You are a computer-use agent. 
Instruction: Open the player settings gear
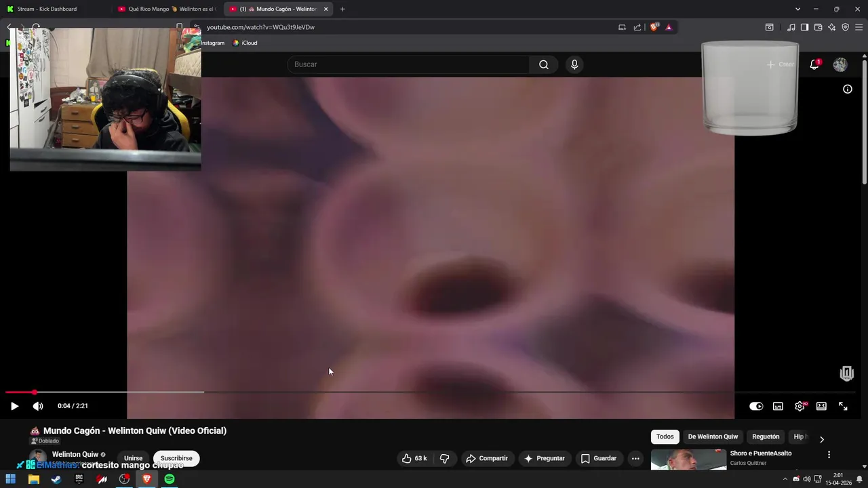coord(800,406)
